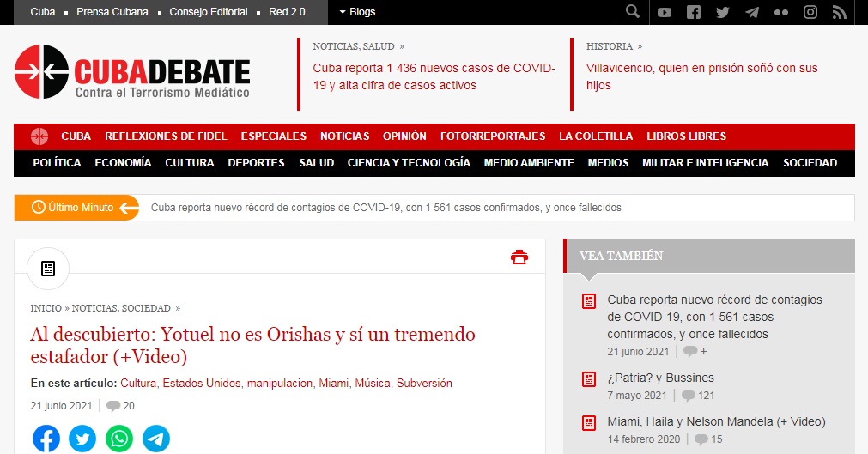Visit the Facebook page icon in header
The height and width of the screenshot is (454, 868).
pyautogui.click(x=694, y=12)
